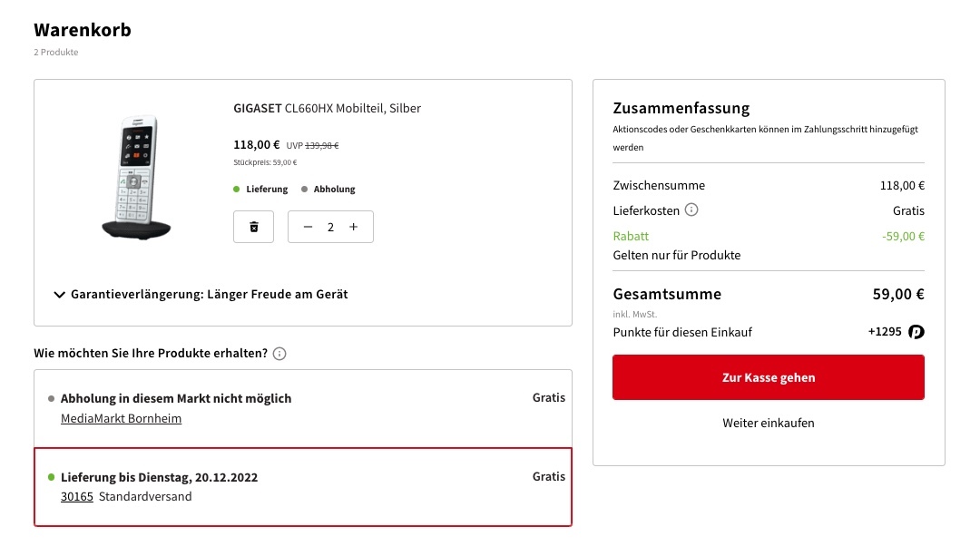Click the Stückpreis: 59,00 € text

(265, 162)
